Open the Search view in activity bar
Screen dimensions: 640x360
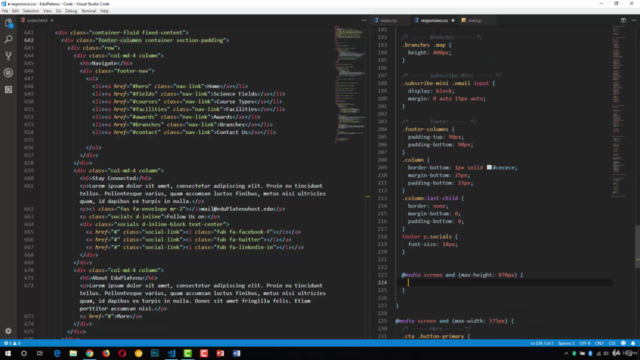tap(8, 40)
